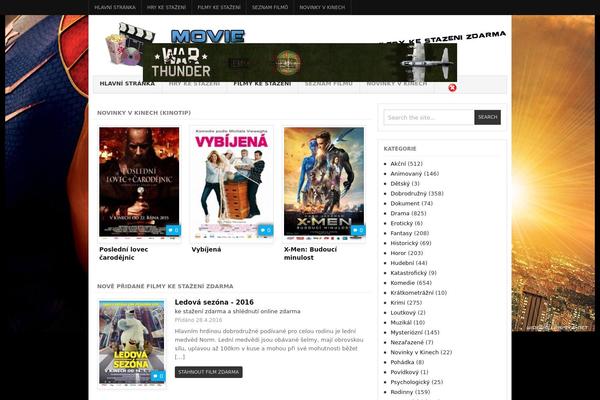Open comments badge on Ledová sezóna poster
This screenshot has height=400, width=600.
tap(158, 376)
